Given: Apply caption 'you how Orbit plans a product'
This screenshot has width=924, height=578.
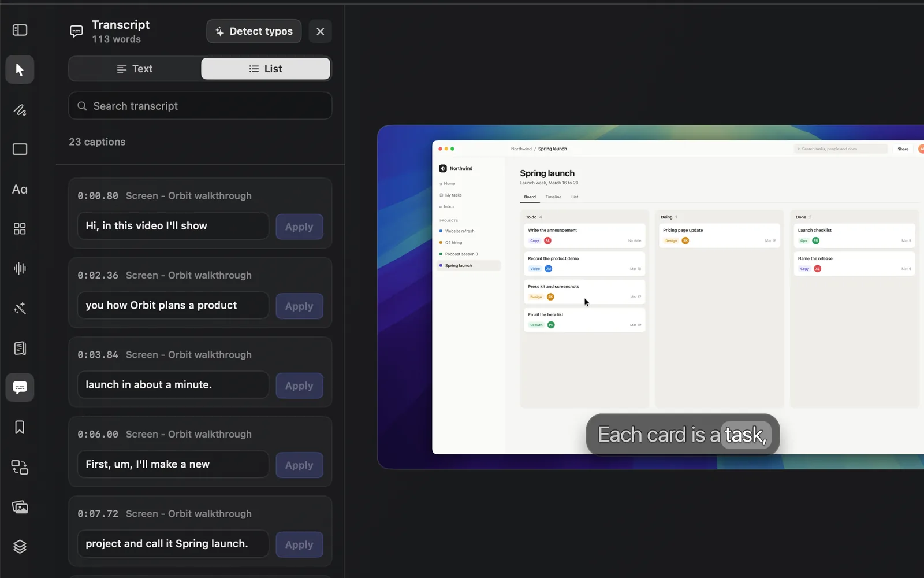Looking at the screenshot, I should (299, 306).
